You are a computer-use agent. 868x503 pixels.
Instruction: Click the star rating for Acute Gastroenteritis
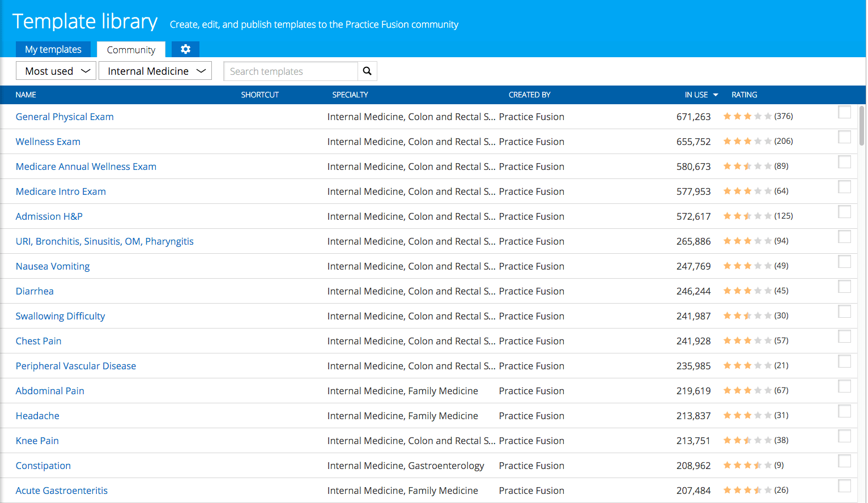coord(747,491)
